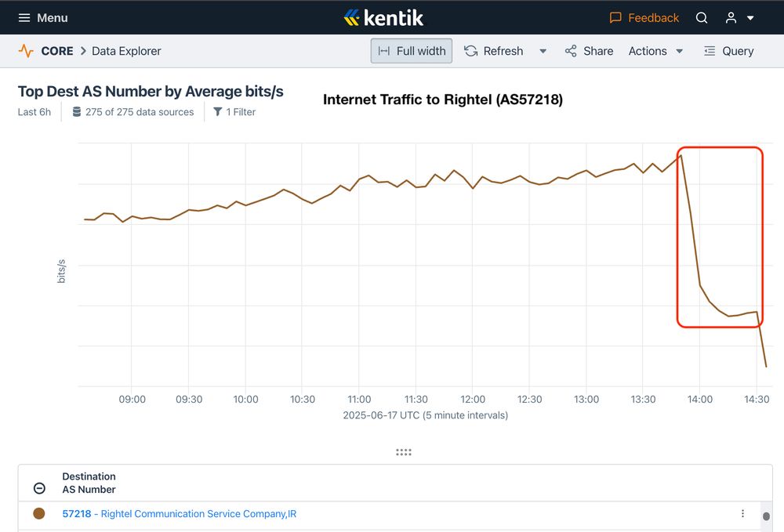Toggle Full width view button
784x532 pixels.
(x=412, y=51)
